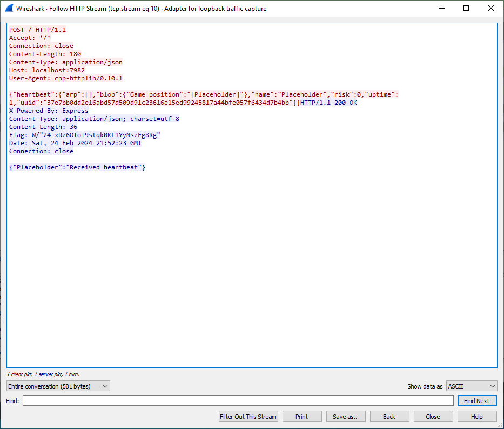Image resolution: width=504 pixels, height=429 pixels.
Task: Maximize the Follow HTTP Stream window
Action: [466, 9]
